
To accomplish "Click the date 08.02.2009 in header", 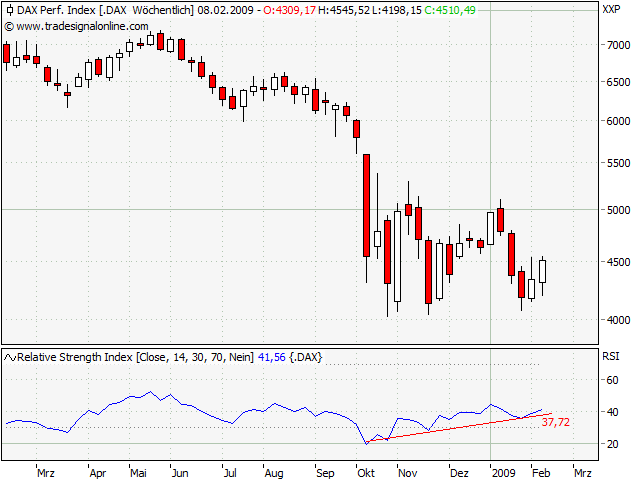I will pos(225,10).
